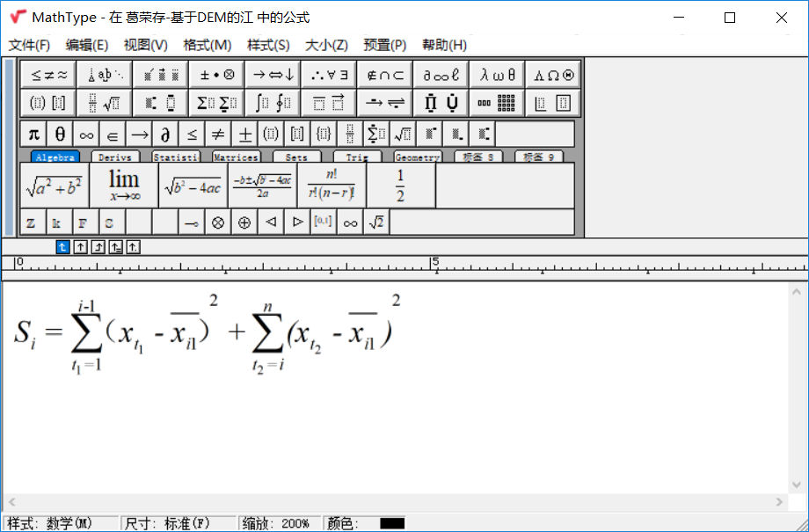The height and width of the screenshot is (532, 809).
Task: Click the 样式: 数学(M) status field
Action: 60,523
